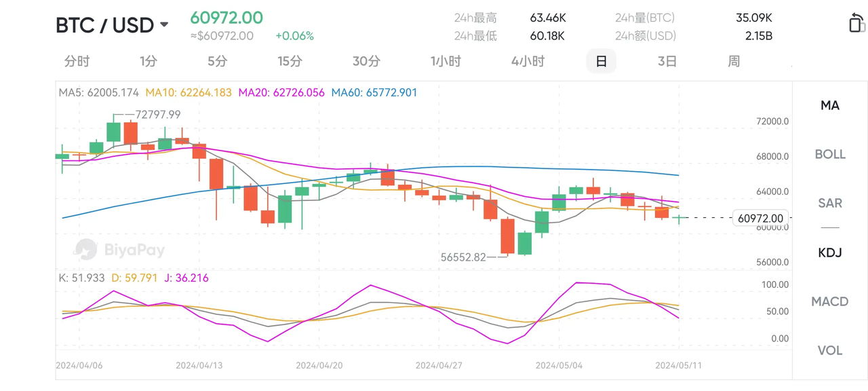The image size is (868, 391).
Task: Click the 0.00 KDJ axis label
Action: click(780, 339)
